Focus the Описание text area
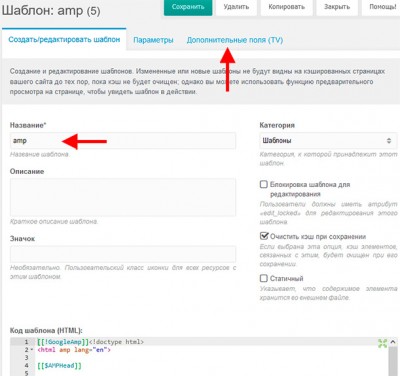Image resolution: width=400 pixels, height=376 pixels. (123, 197)
